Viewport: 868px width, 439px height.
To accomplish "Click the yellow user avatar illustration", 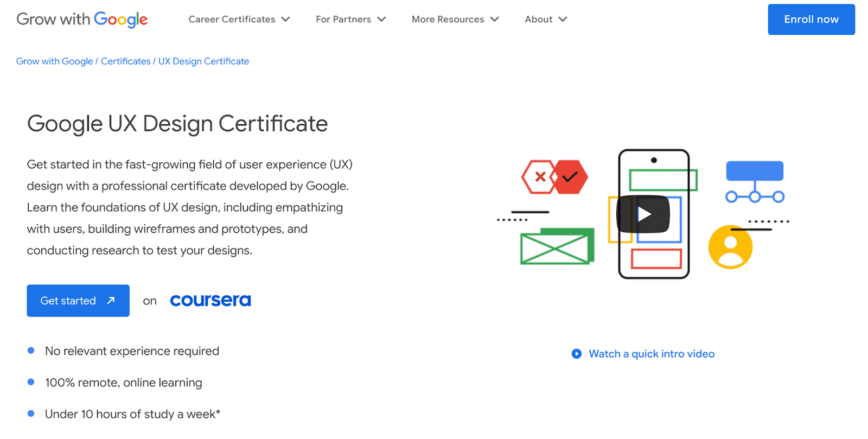I will tap(730, 247).
